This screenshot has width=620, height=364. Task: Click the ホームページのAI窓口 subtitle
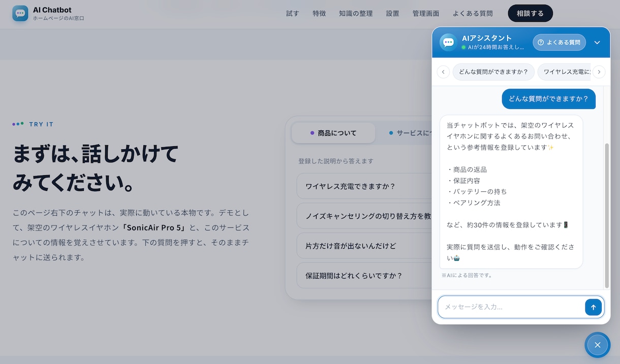pos(58,18)
